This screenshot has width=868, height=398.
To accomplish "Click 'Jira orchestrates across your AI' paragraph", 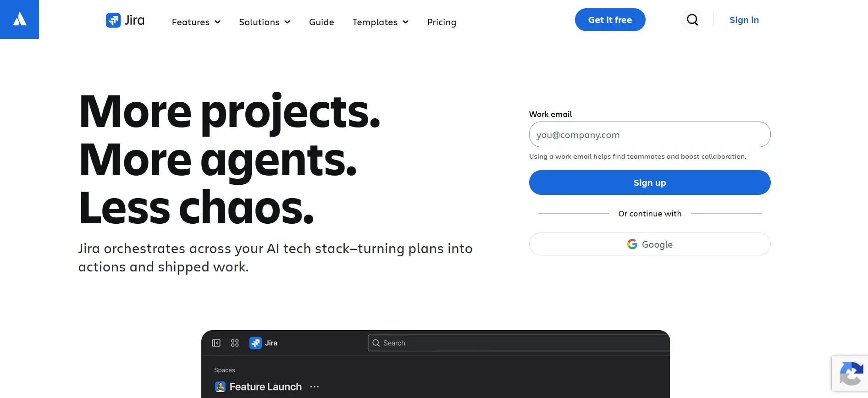I will 275,258.
